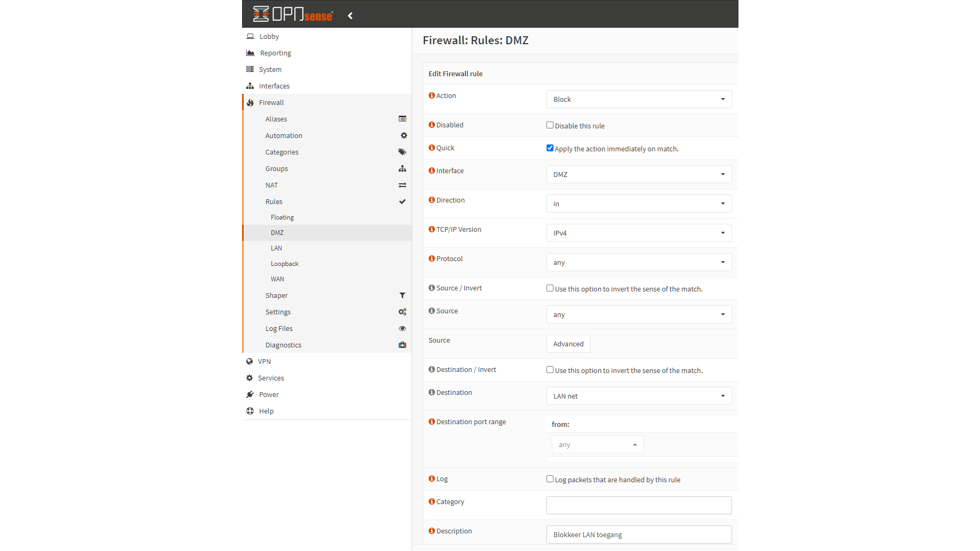
Task: Click the Shaper filter icon
Action: 402,295
